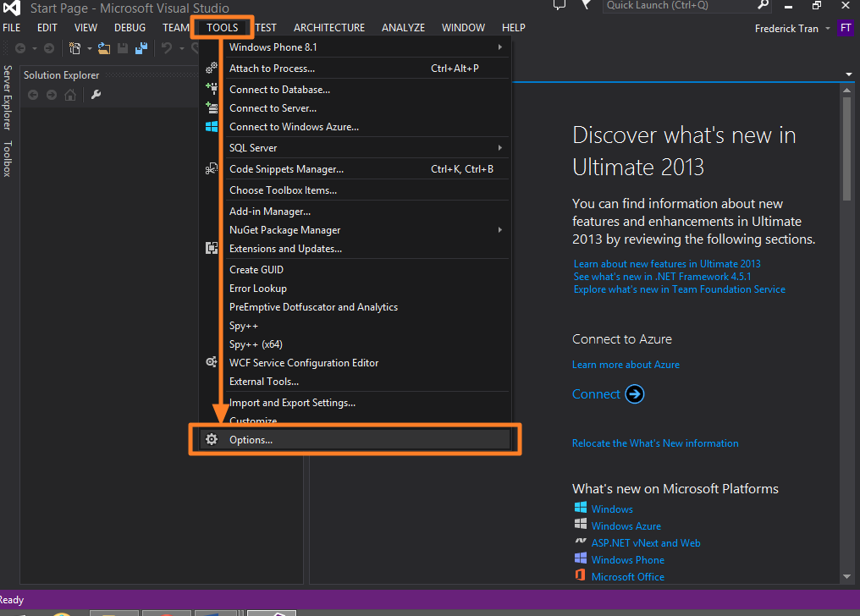The width and height of the screenshot is (860, 616).
Task: Click the Save All toolbar icon
Action: [x=141, y=48]
